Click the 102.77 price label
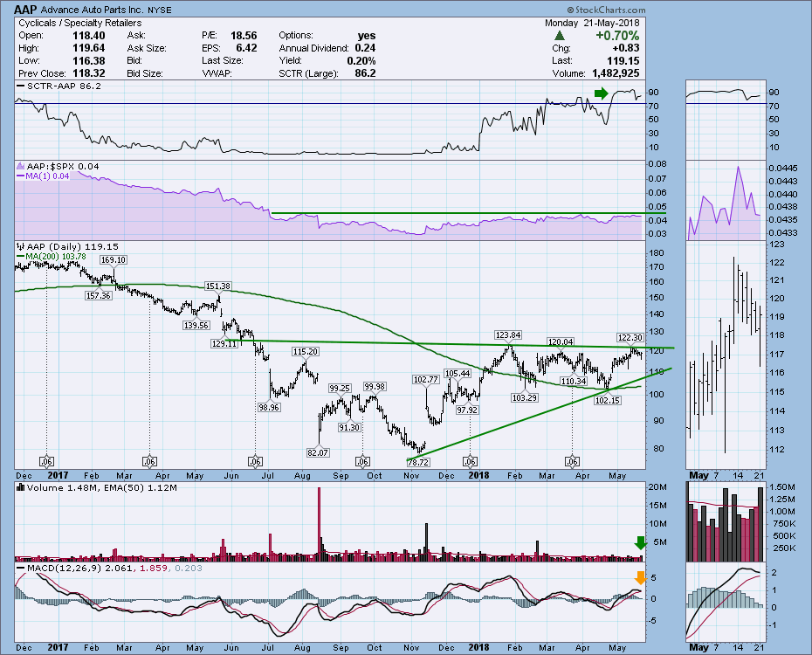The height and width of the screenshot is (655, 812). [426, 380]
